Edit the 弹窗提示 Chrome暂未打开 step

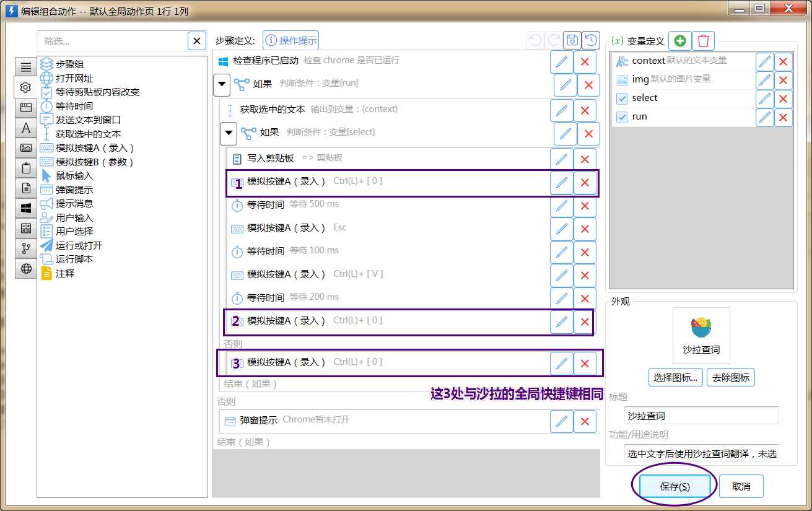(562, 422)
